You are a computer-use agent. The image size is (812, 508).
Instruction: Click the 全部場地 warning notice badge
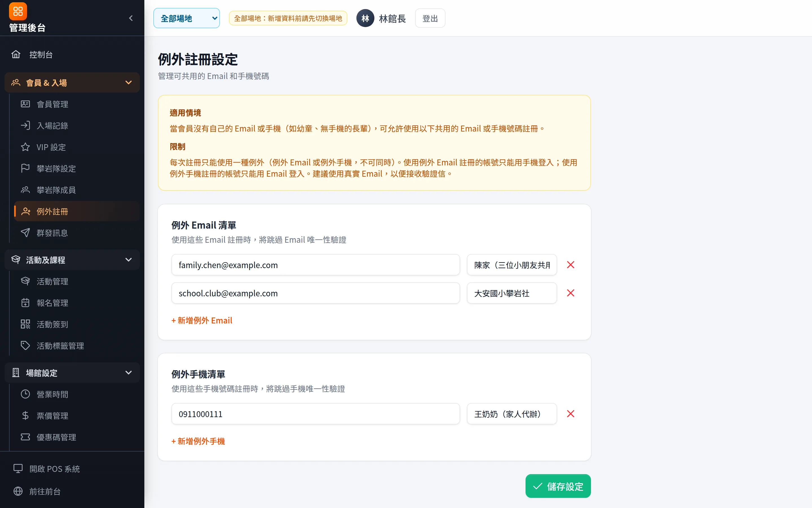tap(288, 18)
